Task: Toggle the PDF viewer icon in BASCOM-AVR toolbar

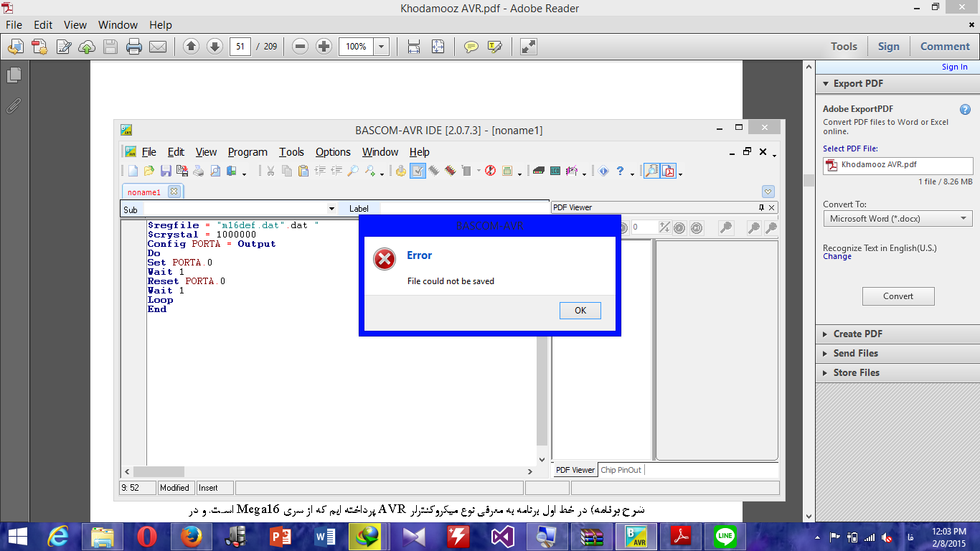Action: (669, 171)
